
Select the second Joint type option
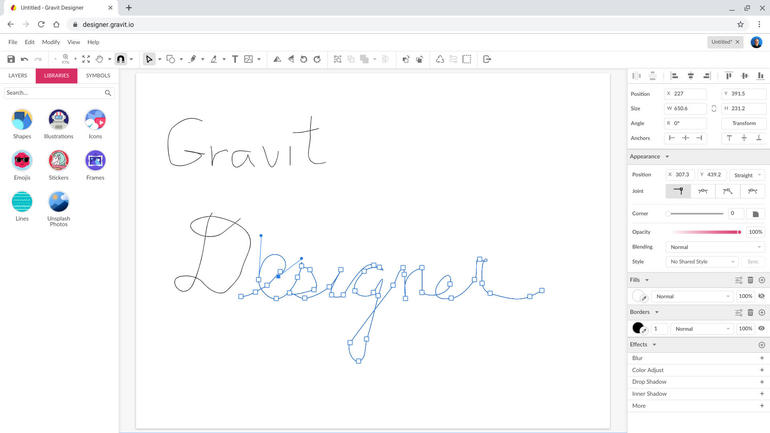click(703, 191)
